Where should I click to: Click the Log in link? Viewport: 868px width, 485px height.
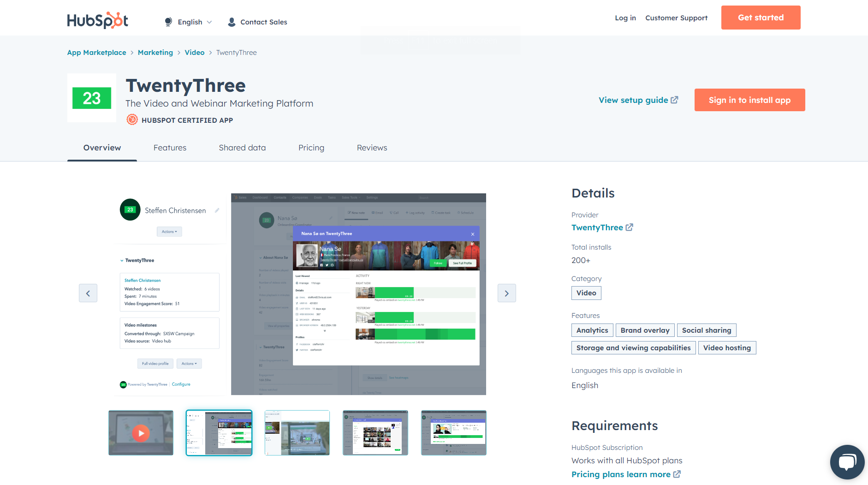pos(625,18)
